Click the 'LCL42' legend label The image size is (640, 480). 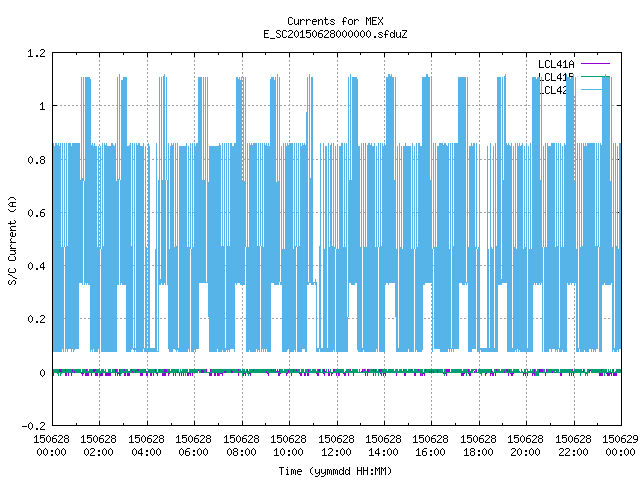553,90
